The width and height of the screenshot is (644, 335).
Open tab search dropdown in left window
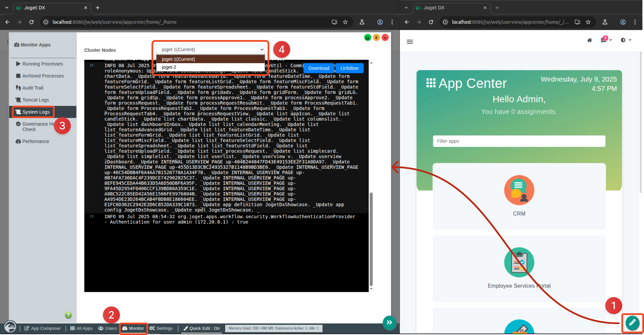(7, 8)
